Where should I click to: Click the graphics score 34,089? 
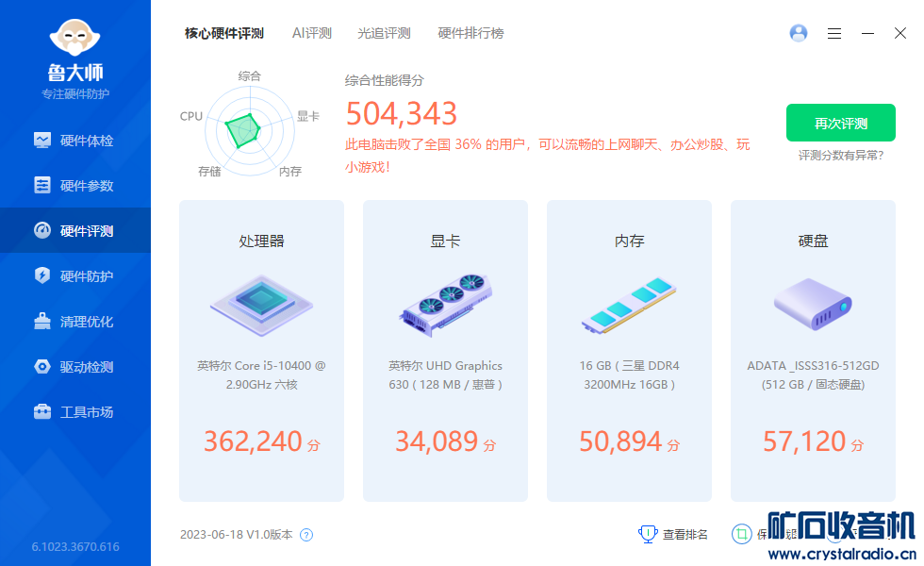pyautogui.click(x=437, y=441)
